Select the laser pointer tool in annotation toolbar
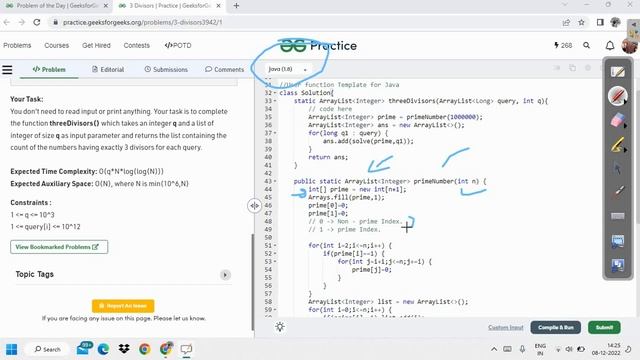The image size is (640, 360). click(618, 192)
